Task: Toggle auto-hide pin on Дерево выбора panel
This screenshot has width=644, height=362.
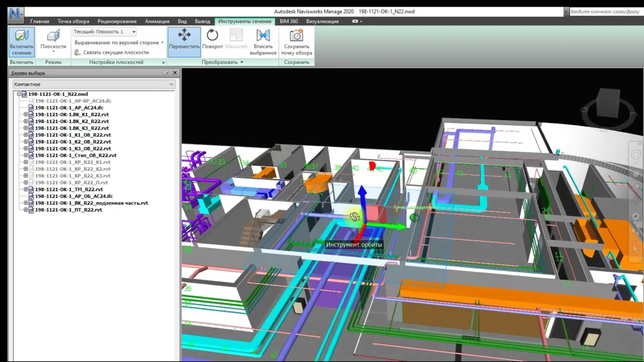Action: point(167,73)
